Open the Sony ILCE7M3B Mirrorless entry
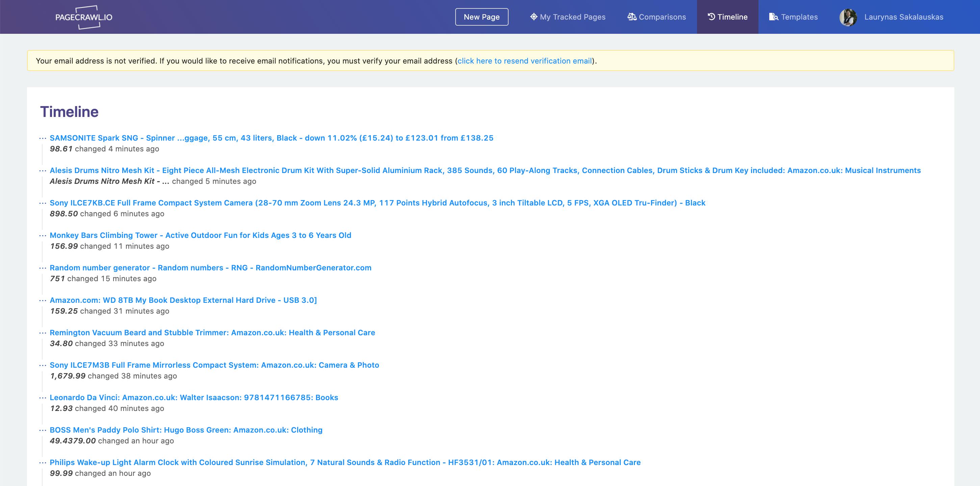This screenshot has width=980, height=486. tap(214, 365)
